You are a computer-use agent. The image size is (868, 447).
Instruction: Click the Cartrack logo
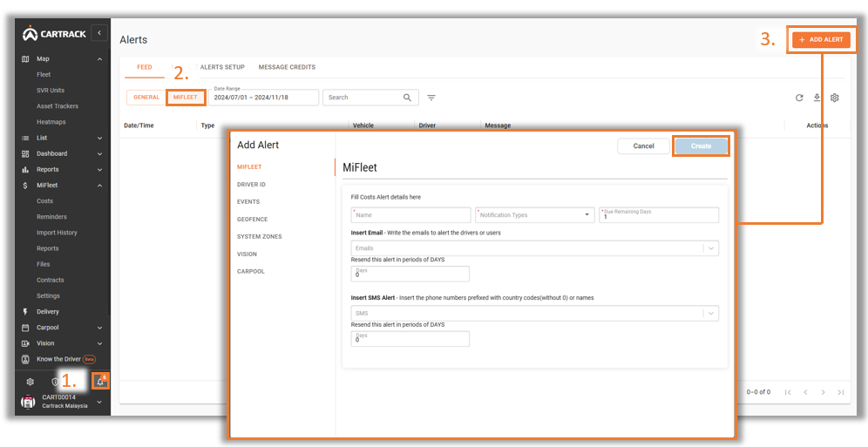click(54, 34)
